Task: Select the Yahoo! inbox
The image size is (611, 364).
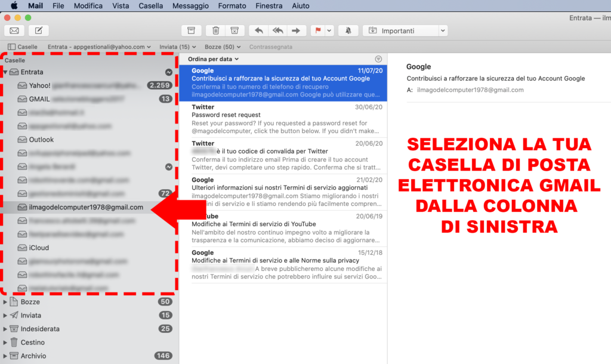Action: point(88,85)
